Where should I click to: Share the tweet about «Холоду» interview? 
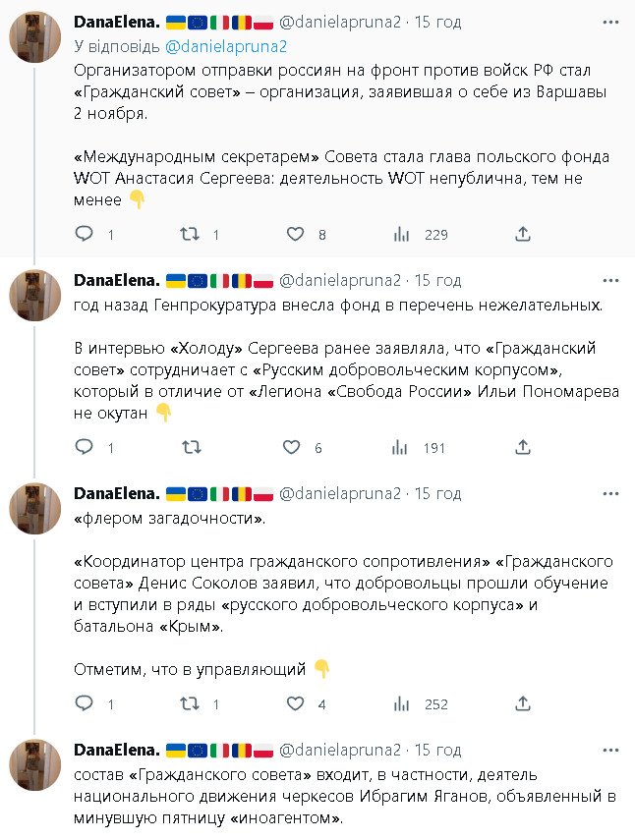[x=523, y=447]
